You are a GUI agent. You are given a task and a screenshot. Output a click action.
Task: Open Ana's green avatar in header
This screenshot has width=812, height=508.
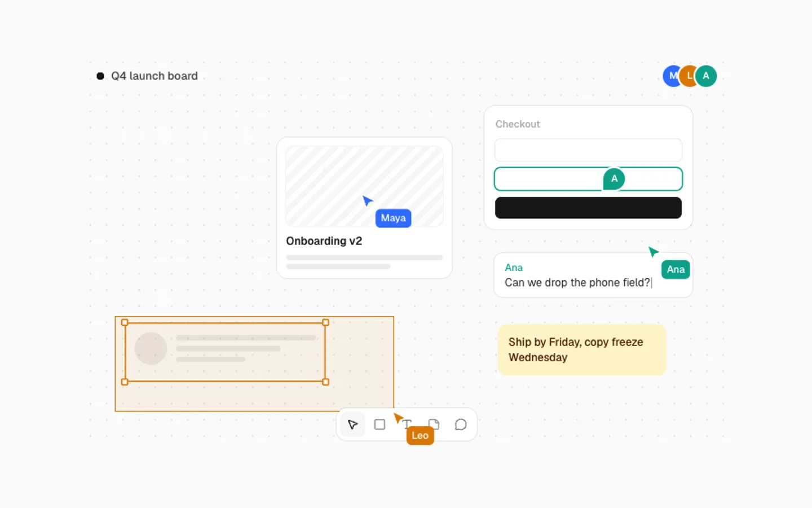[x=706, y=76]
